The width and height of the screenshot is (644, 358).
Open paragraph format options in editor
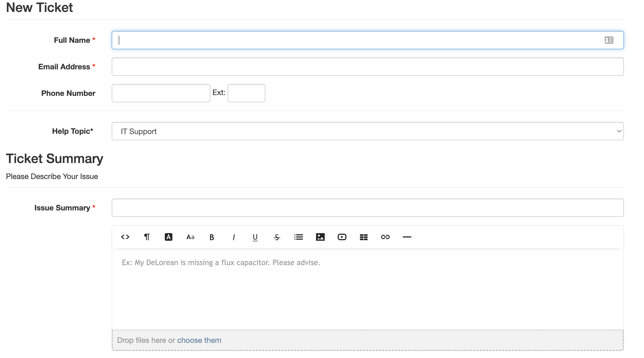click(x=147, y=237)
